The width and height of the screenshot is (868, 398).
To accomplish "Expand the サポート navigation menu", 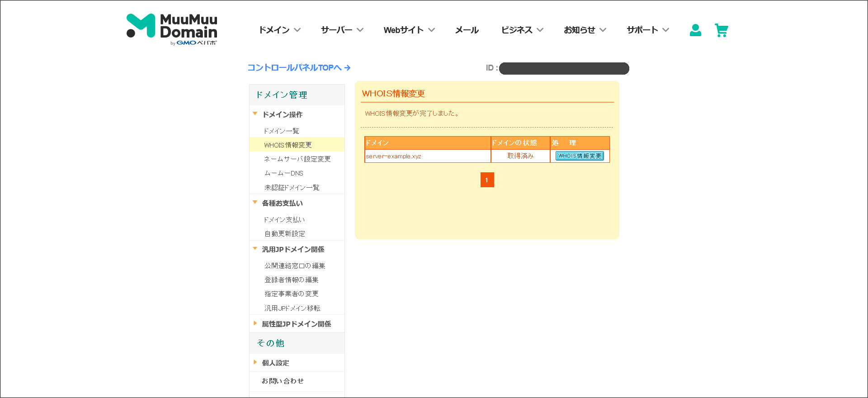I will coord(648,30).
